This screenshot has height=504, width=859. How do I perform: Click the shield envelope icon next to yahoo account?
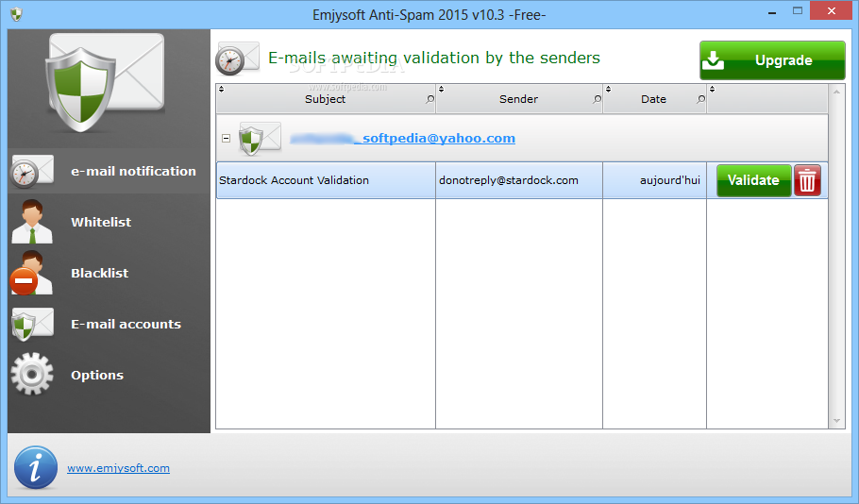point(260,139)
